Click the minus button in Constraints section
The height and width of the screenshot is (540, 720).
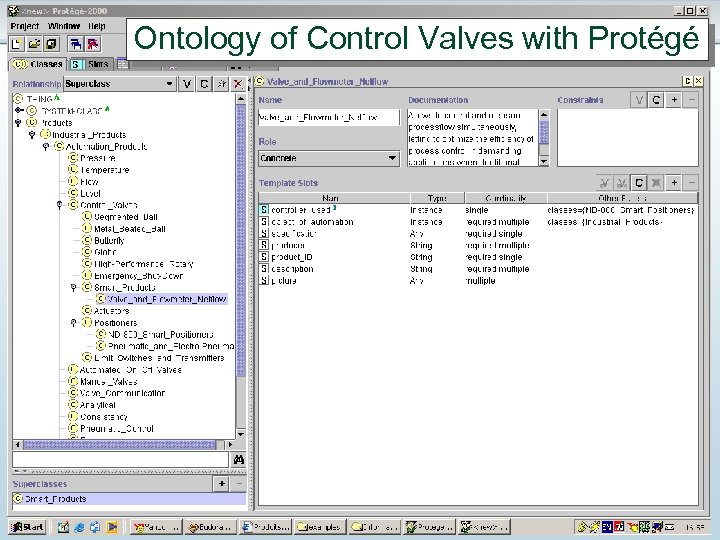692,100
